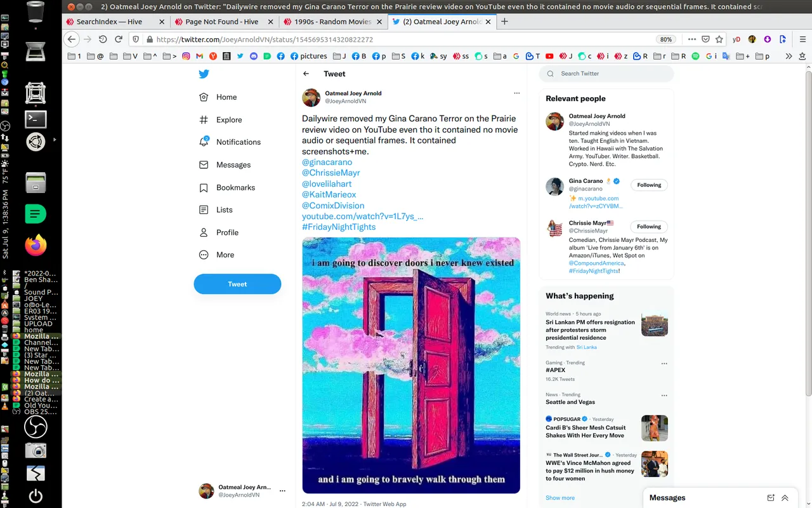Open the Cardi B POPSUGAR story
This screenshot has width=812, height=508.
[586, 431]
